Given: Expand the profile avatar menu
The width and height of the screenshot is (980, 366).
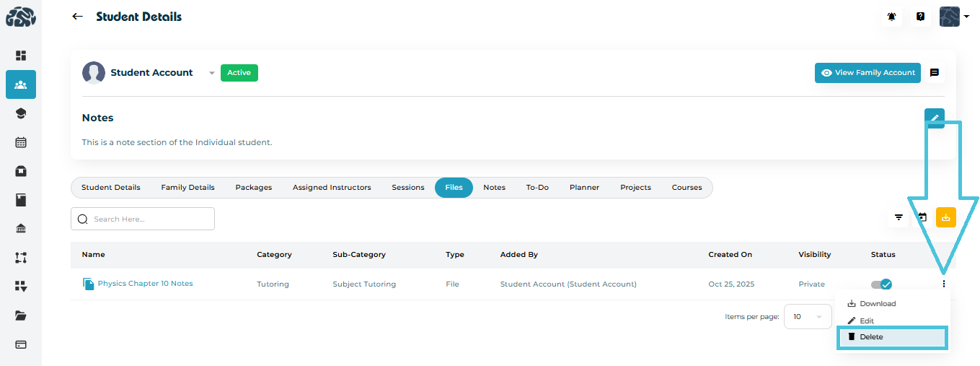Looking at the screenshot, I should pos(955,17).
